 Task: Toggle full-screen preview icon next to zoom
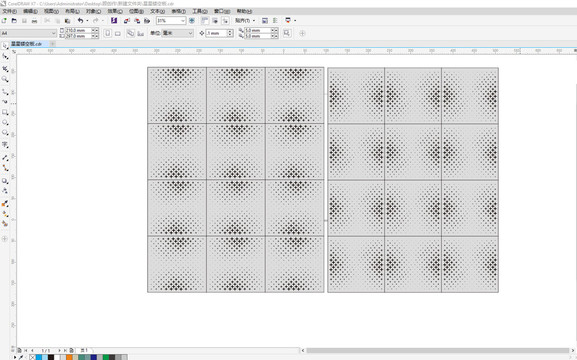coord(192,21)
